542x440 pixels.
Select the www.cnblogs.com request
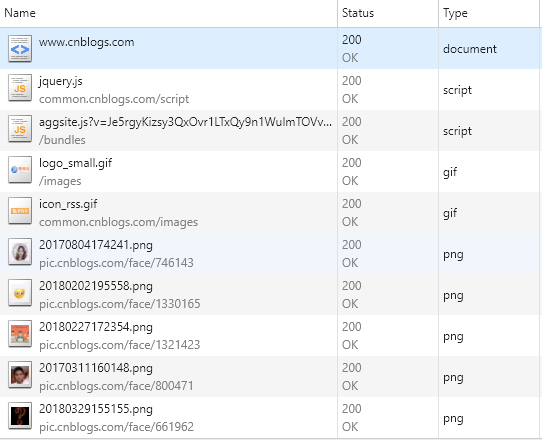tap(86, 42)
